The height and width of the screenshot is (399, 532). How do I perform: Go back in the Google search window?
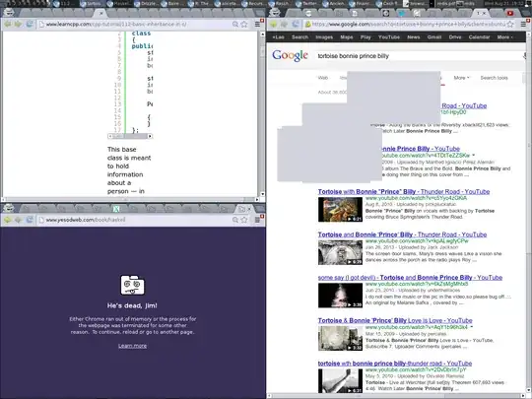(274, 24)
